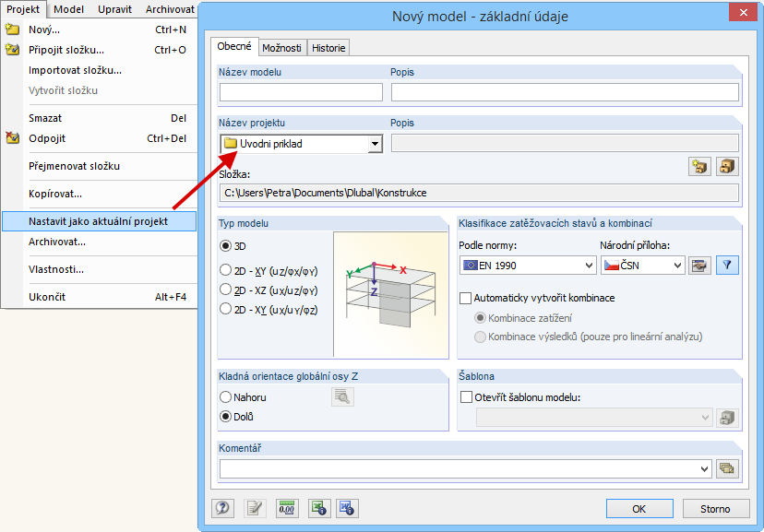Choose Ukončit menu entry
This screenshot has width=764, height=532.
(99, 297)
